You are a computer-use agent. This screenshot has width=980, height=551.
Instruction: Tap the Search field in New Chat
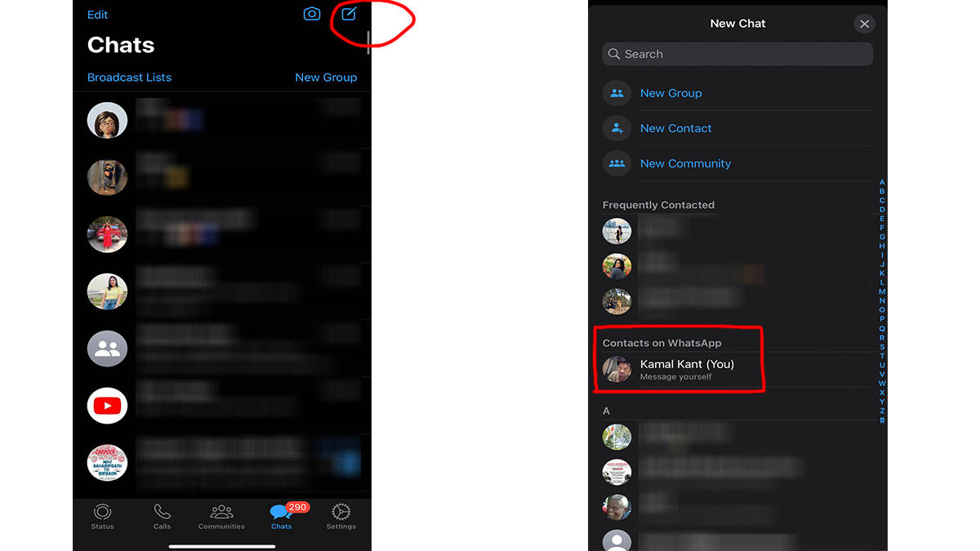[737, 54]
